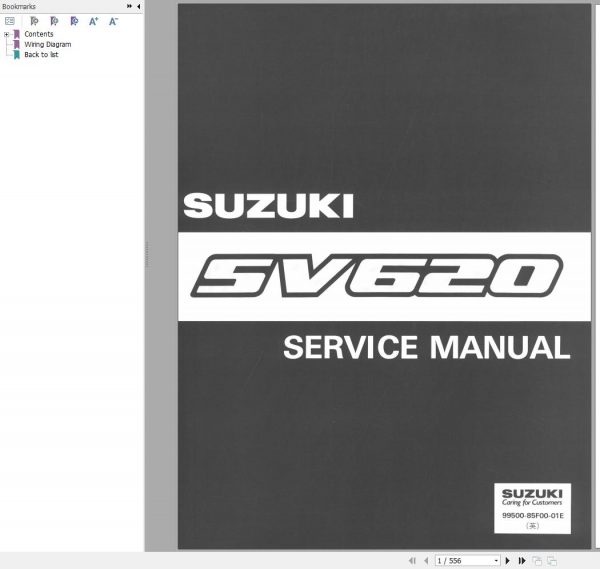Click the previous view icon in status bar
This screenshot has width=600, height=569.
point(537,561)
